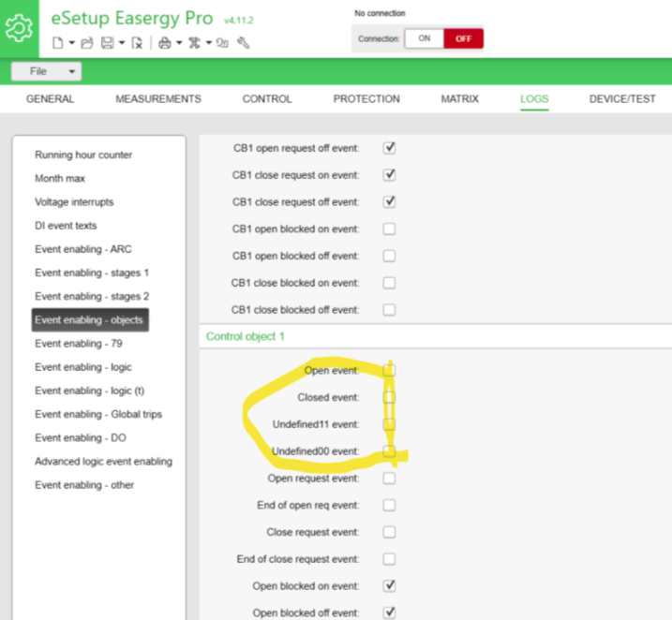Viewport: 672px width, 620px height.
Task: Open Event enabling - Global trips
Action: coord(98,414)
